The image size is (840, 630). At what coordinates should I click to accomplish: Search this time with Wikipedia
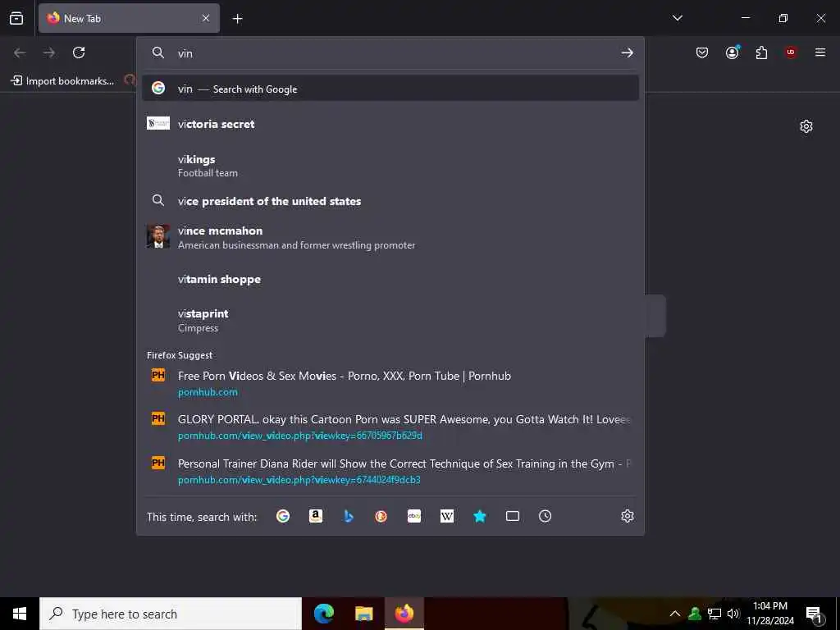pyautogui.click(x=447, y=516)
